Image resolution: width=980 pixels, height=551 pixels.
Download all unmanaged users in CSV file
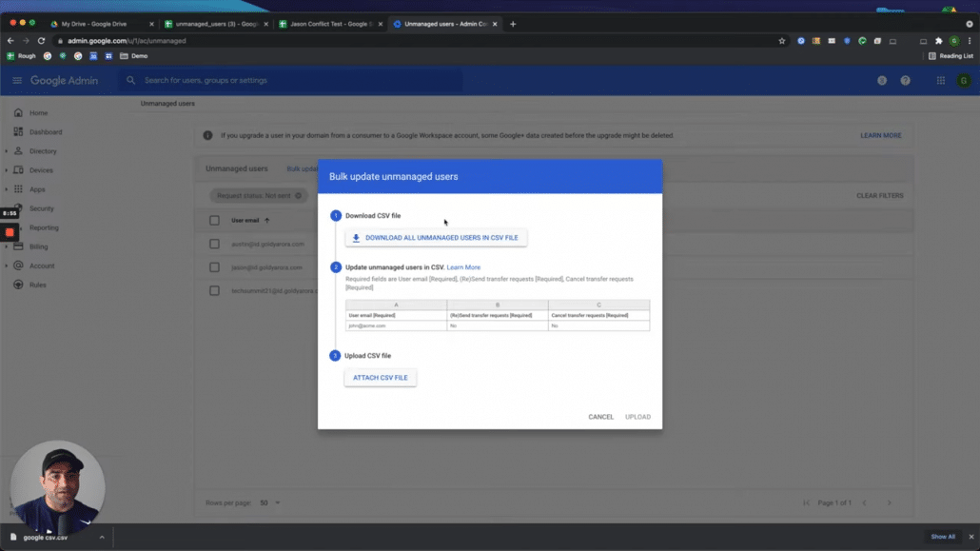point(436,238)
